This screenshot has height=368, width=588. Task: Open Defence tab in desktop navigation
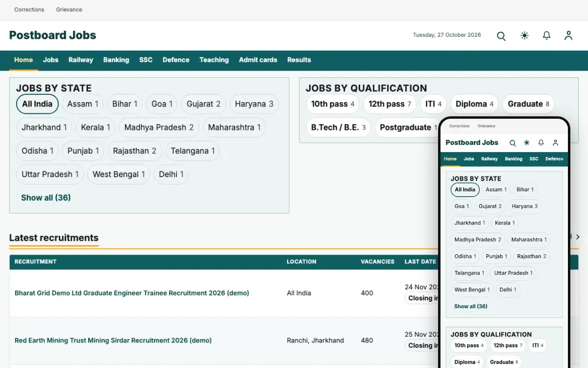[176, 60]
